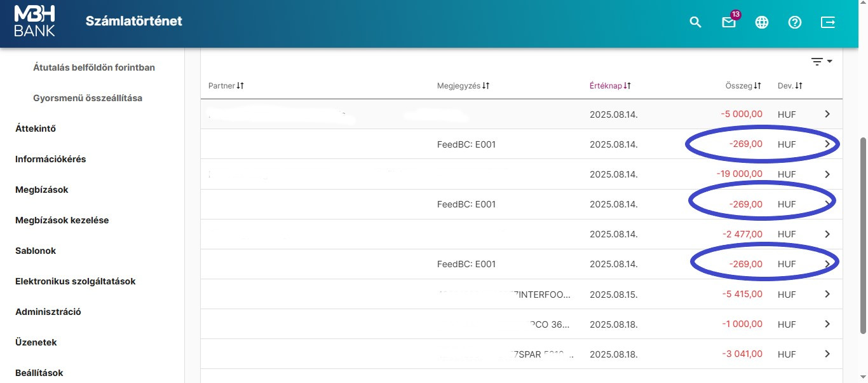Sort the table by Partner column
Image resolution: width=868 pixels, height=383 pixels.
(x=226, y=85)
